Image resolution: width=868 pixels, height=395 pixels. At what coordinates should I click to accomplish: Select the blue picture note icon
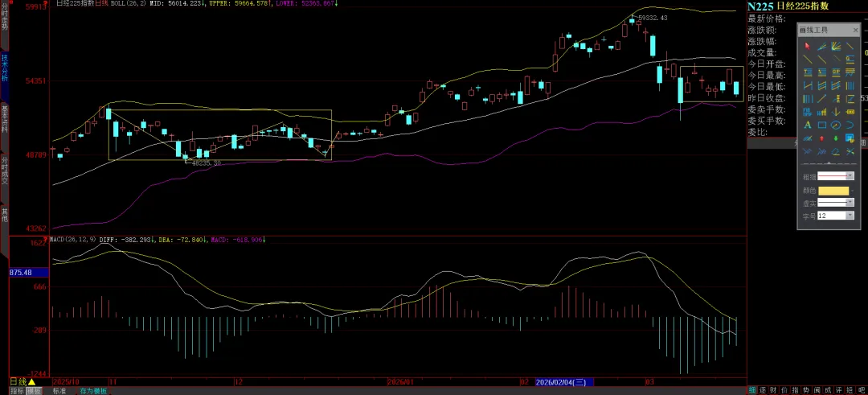coord(850,138)
